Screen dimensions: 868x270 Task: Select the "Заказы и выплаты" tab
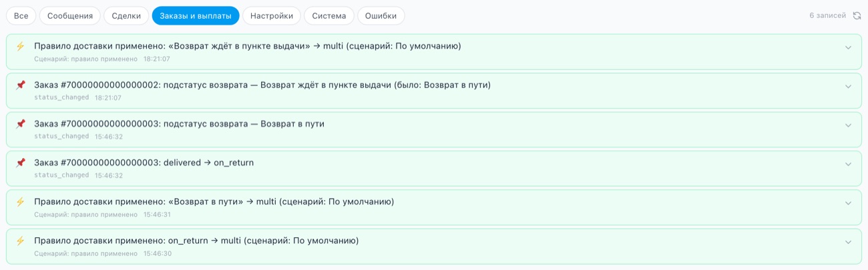coord(196,15)
